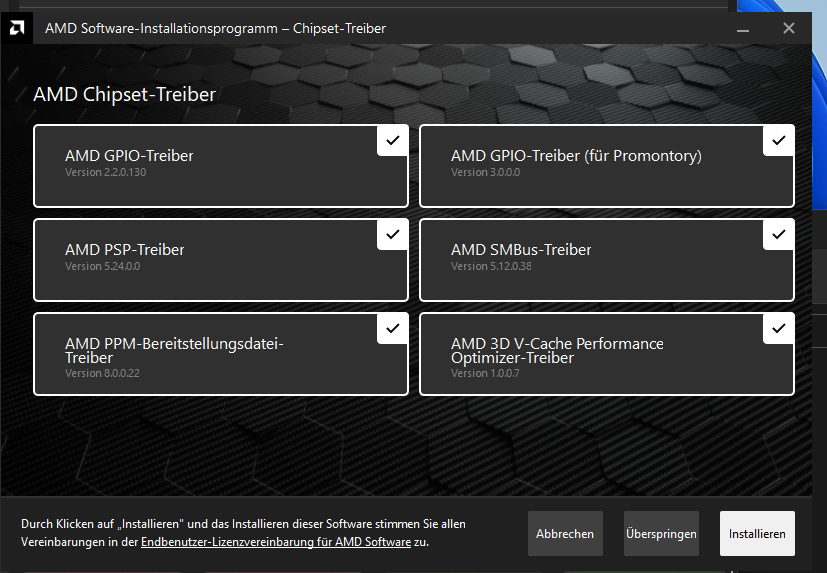Click the text Version 5.12.0.38
Viewport: 827px width, 573px height.
click(x=491, y=266)
